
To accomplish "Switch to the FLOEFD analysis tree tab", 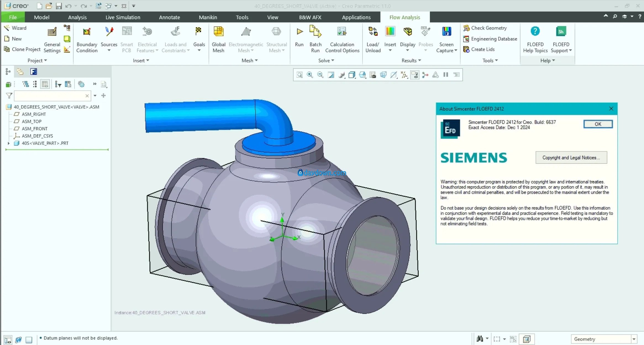I will [34, 72].
